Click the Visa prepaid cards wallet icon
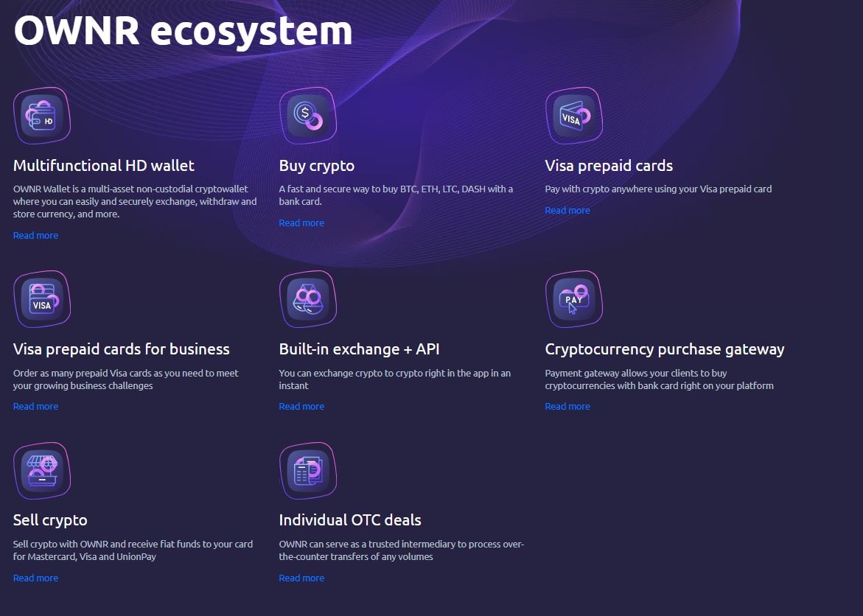The image size is (863, 616). pos(573,114)
